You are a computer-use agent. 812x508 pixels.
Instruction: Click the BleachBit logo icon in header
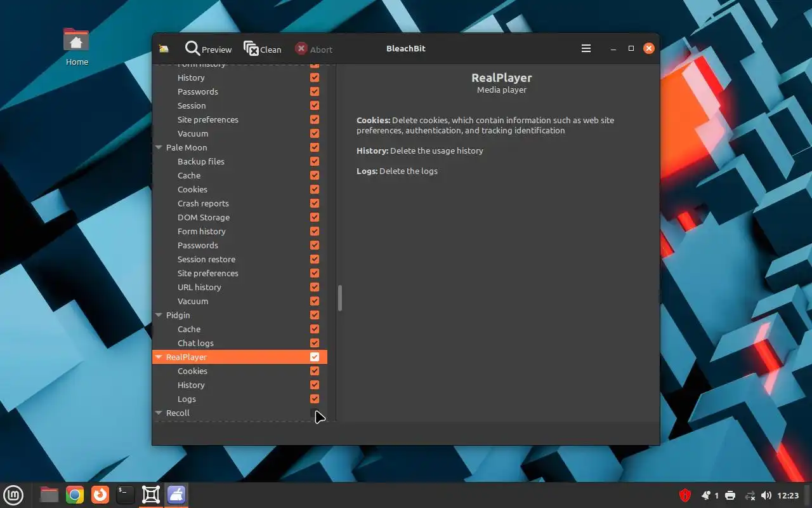point(164,49)
